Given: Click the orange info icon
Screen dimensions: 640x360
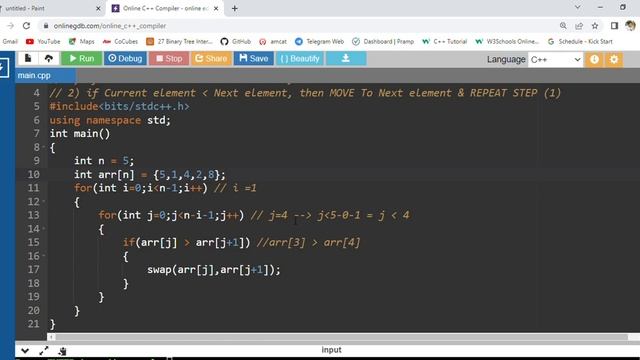Looking at the screenshot, I should tap(594, 60).
